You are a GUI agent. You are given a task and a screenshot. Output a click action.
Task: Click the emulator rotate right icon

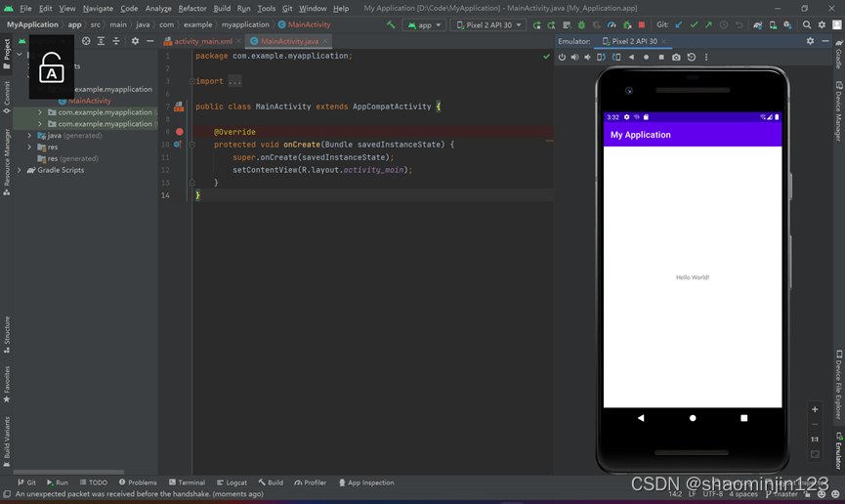pyautogui.click(x=616, y=57)
